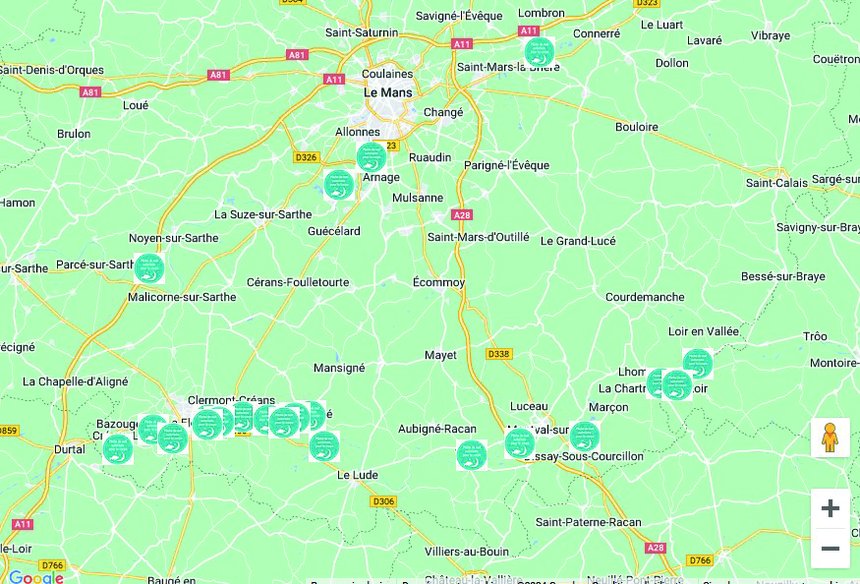
Task: Click the zoom in plus button
Action: (x=830, y=508)
